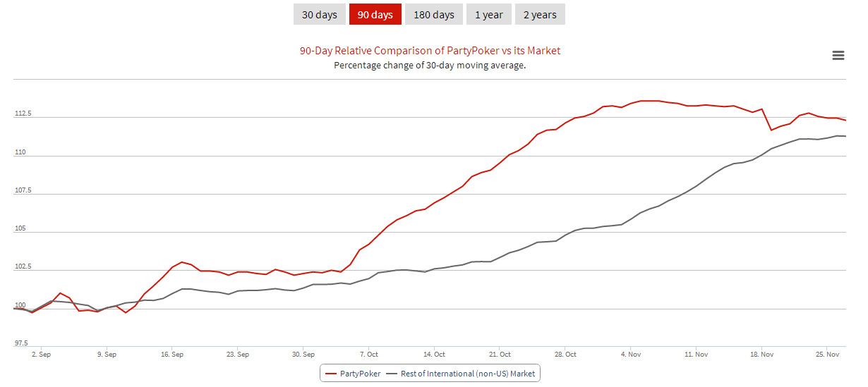This screenshot has width=868, height=387.
Task: Click the '11. Nov' x-axis date
Action: coord(696,355)
